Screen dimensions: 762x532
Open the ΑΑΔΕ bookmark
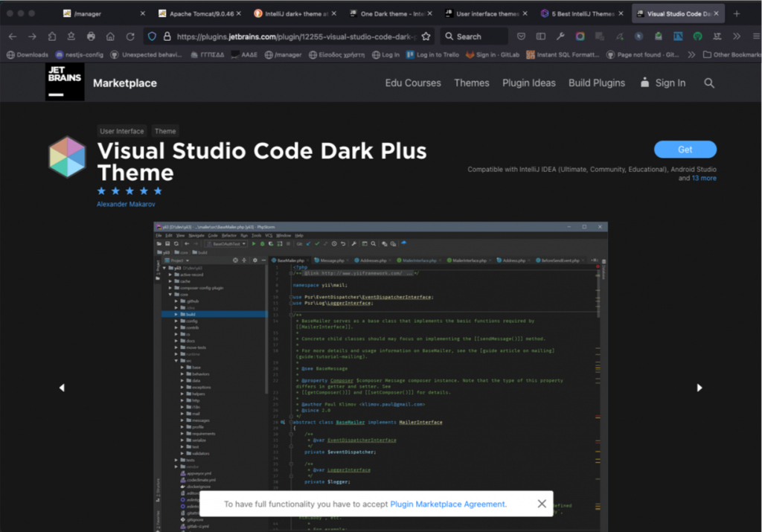tap(244, 55)
